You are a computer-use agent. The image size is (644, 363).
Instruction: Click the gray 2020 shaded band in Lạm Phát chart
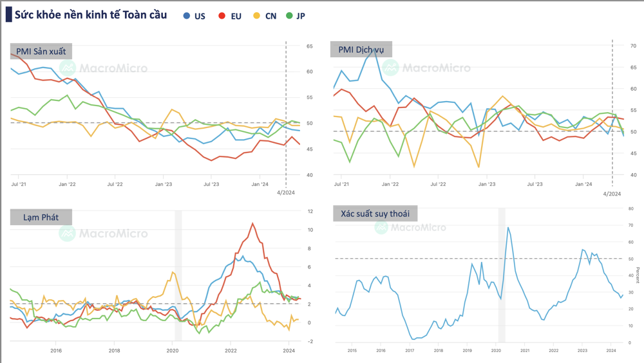178,277
